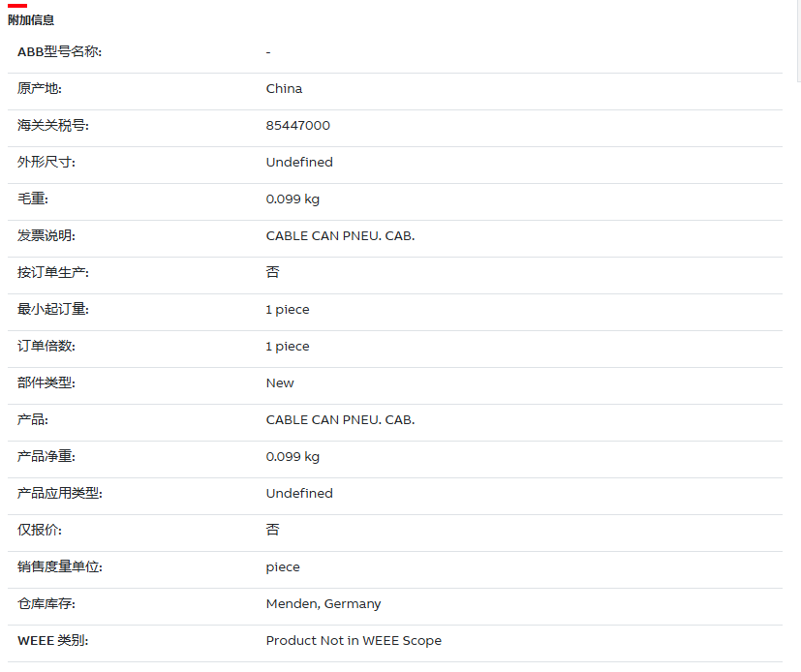Select the part type value New
The width and height of the screenshot is (801, 672).
[x=280, y=383]
